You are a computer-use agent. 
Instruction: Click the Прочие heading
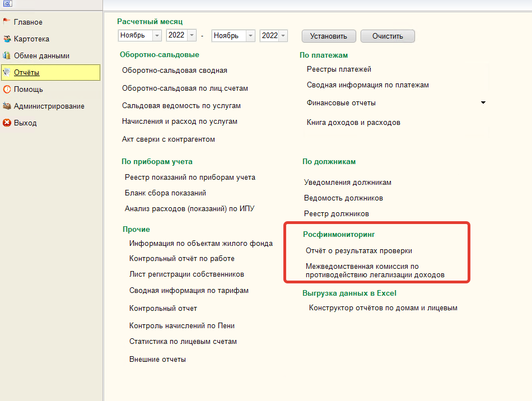[x=137, y=229]
